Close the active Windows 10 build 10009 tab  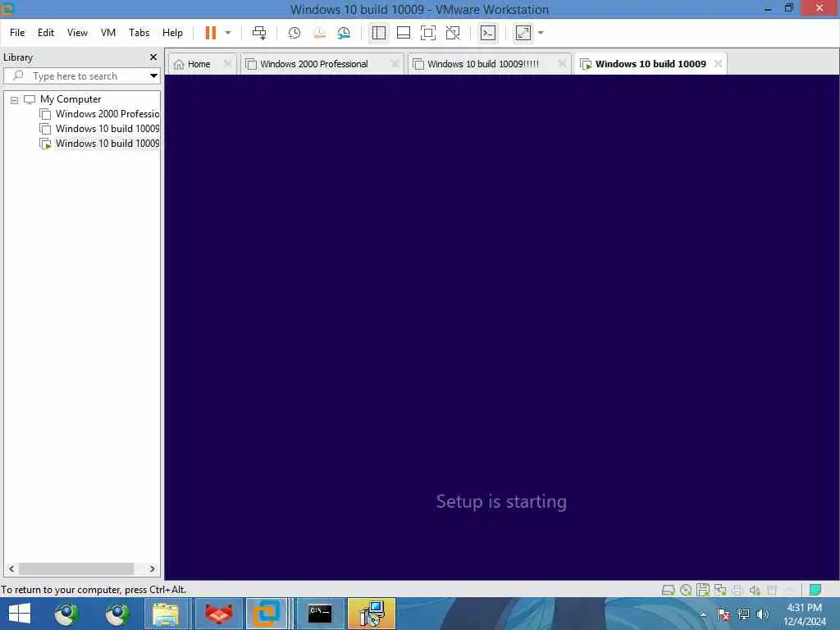click(719, 64)
